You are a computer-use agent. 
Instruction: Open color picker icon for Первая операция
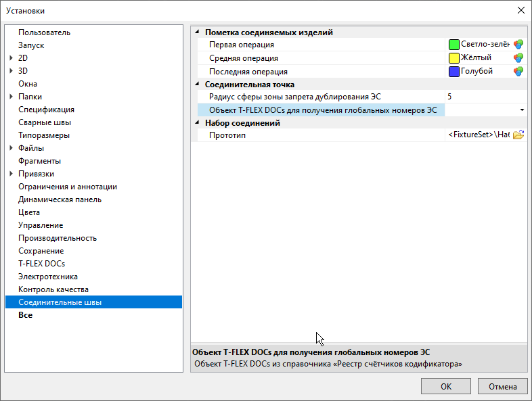coord(518,45)
